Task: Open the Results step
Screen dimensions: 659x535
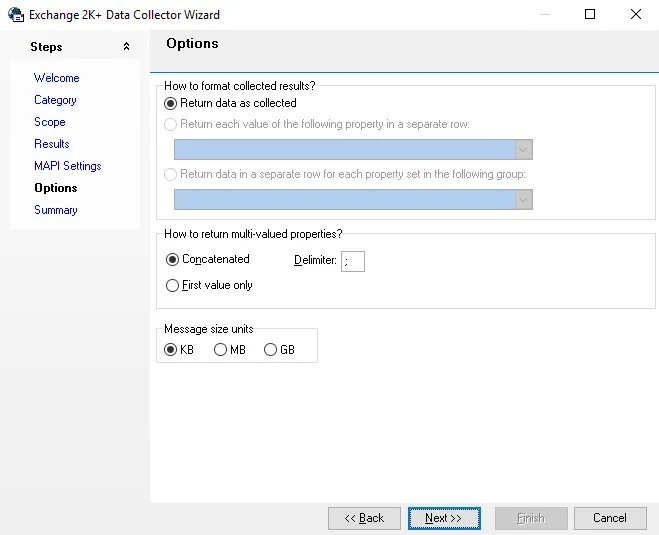Action: (52, 144)
